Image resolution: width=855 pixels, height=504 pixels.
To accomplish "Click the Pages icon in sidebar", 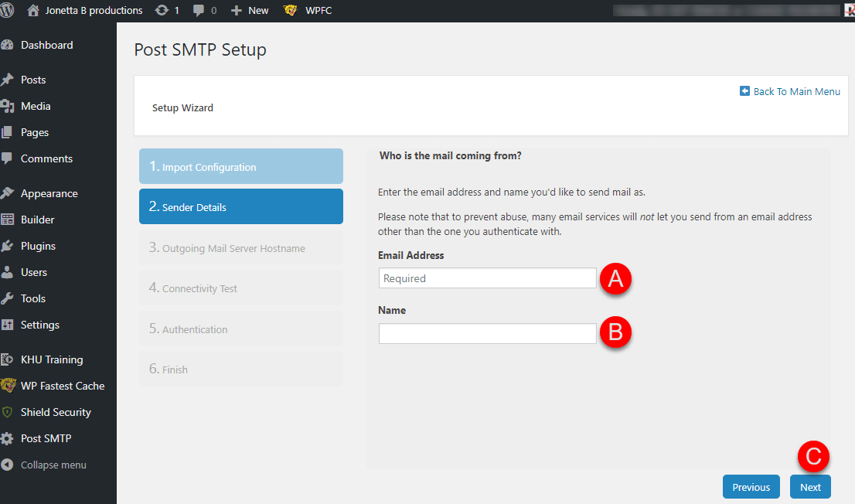I will click(x=7, y=132).
